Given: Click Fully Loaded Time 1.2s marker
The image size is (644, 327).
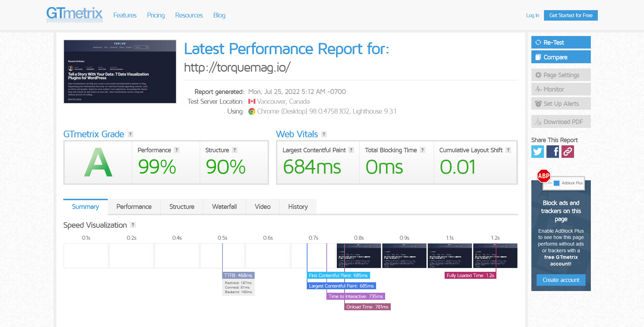Looking at the screenshot, I should (470, 275).
